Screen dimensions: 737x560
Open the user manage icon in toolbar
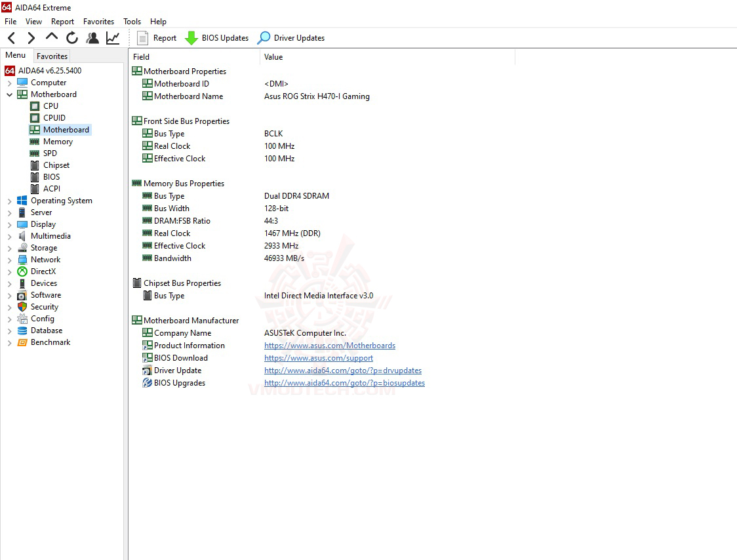coord(92,37)
